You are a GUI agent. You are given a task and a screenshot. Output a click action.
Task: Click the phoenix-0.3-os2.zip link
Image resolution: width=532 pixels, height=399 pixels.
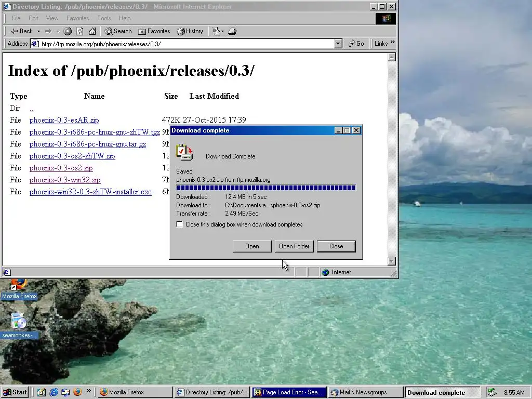(61, 168)
